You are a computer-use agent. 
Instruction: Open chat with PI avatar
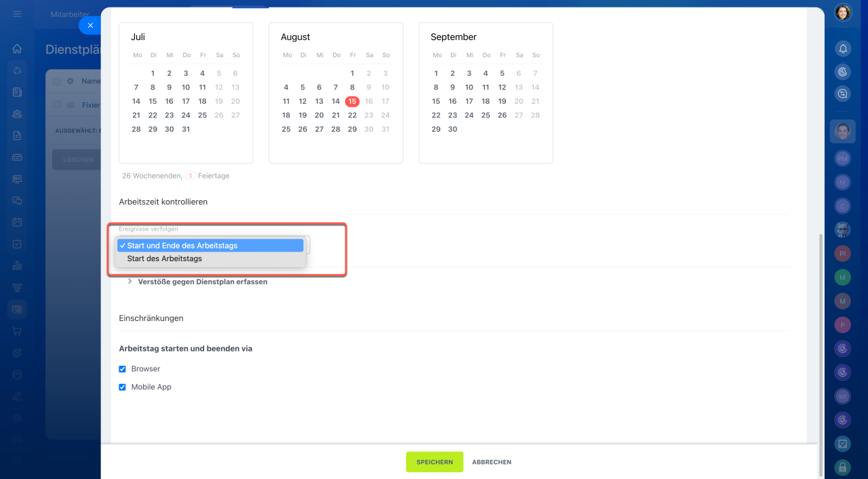(x=843, y=253)
